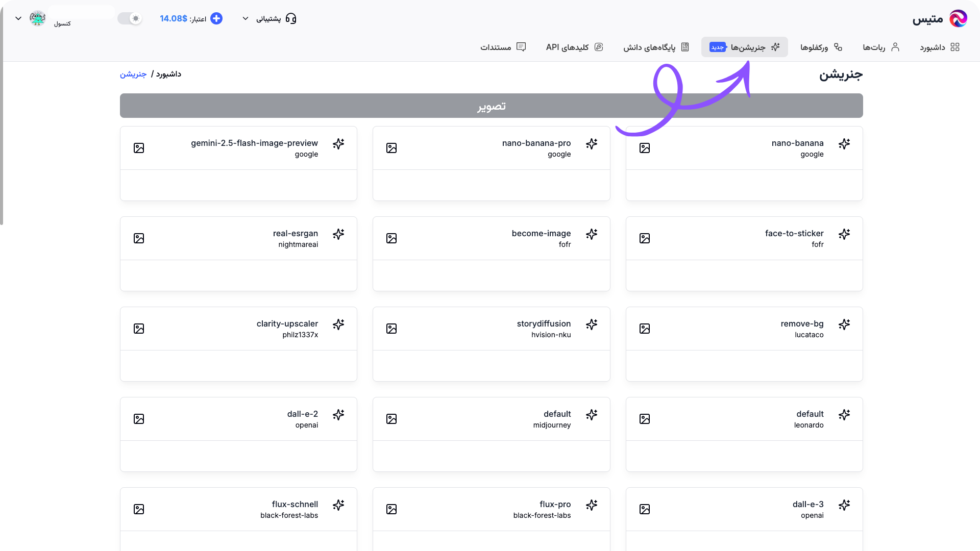Open the API keys tab (کلیدهای API)

pyautogui.click(x=575, y=47)
